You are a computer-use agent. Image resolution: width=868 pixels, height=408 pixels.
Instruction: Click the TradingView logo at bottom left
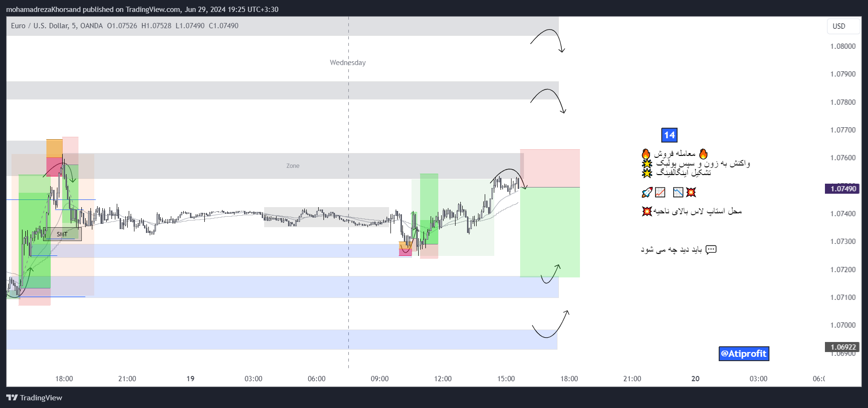(34, 397)
